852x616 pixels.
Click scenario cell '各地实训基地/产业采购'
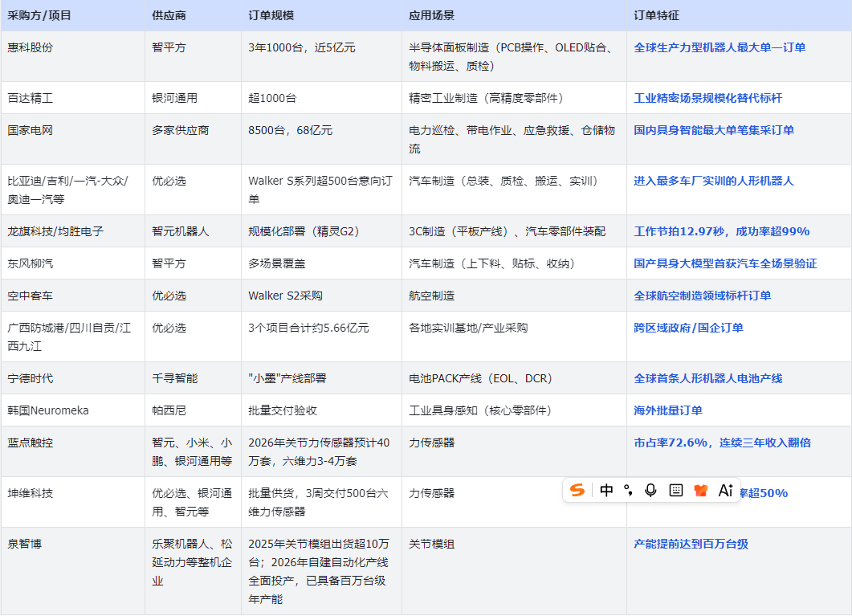click(514, 337)
